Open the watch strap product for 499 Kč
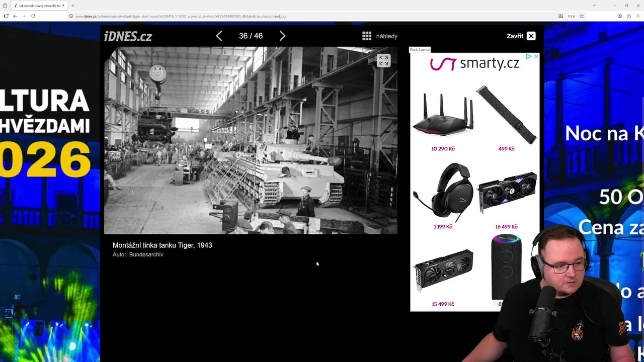This screenshot has height=362, width=644. click(506, 115)
